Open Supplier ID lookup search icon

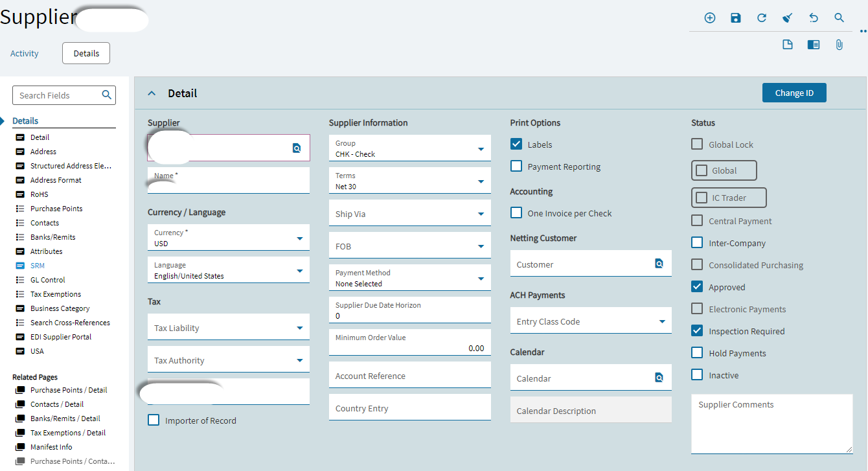[x=297, y=148]
